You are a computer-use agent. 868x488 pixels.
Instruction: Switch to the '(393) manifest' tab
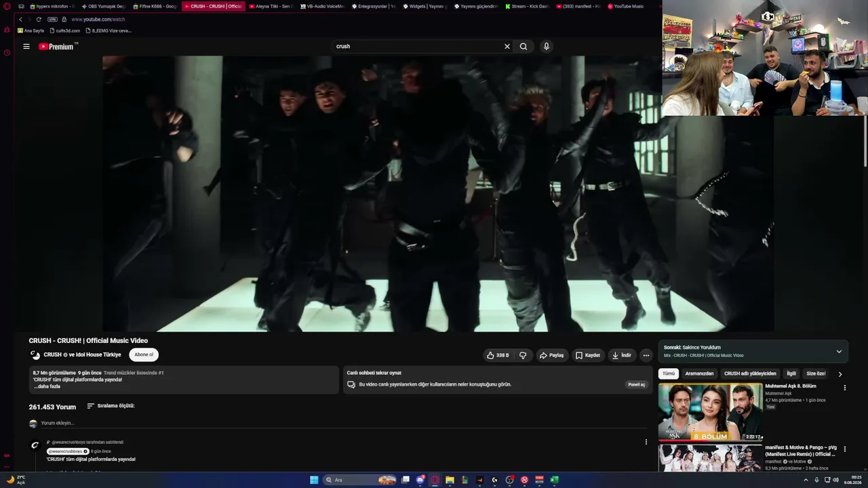pyautogui.click(x=577, y=7)
